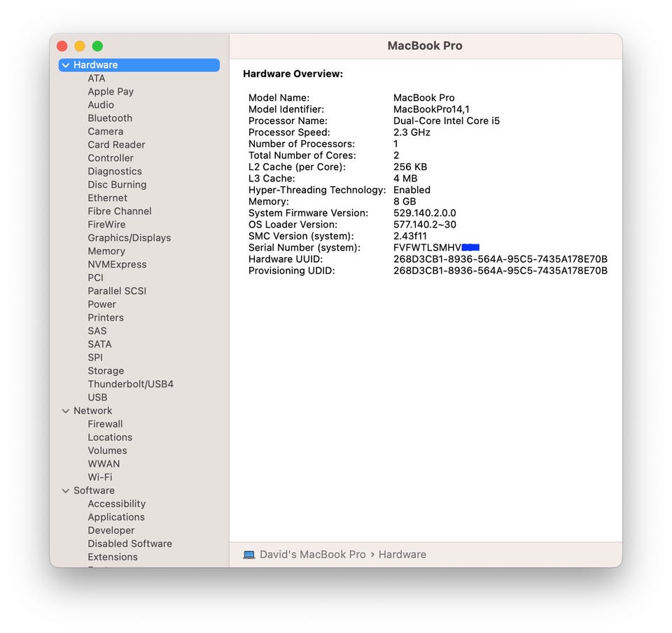
Task: Click the Dual-Core Intel Core i5 value
Action: [446, 121]
